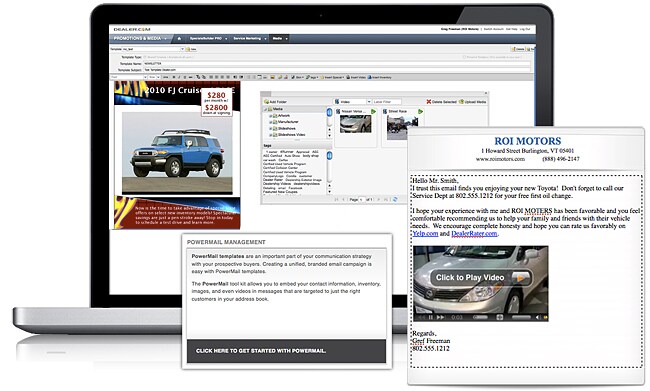Play the Nissan Versa video with green arrow
This screenshot has height=391, width=650.
coord(374,112)
